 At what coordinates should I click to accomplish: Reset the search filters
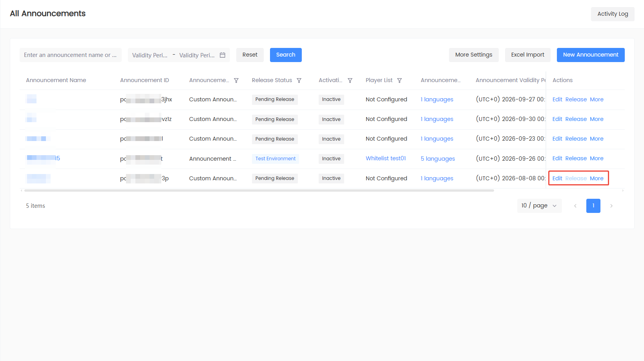pyautogui.click(x=250, y=55)
